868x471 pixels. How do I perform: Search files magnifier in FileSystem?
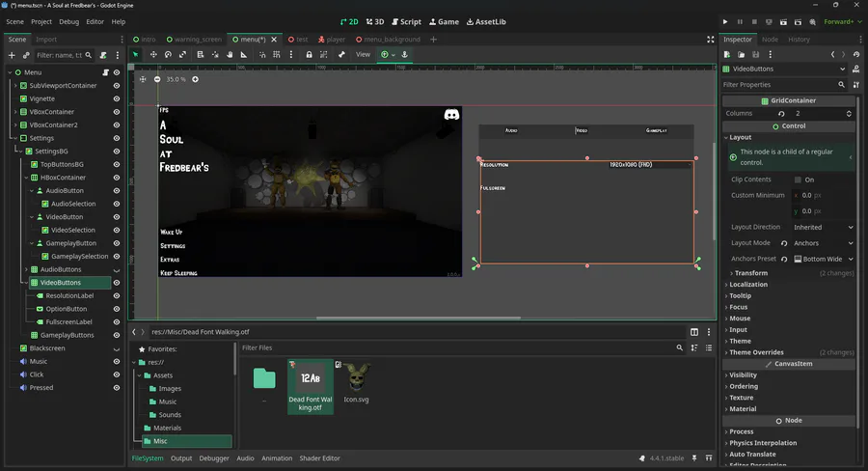pos(679,348)
